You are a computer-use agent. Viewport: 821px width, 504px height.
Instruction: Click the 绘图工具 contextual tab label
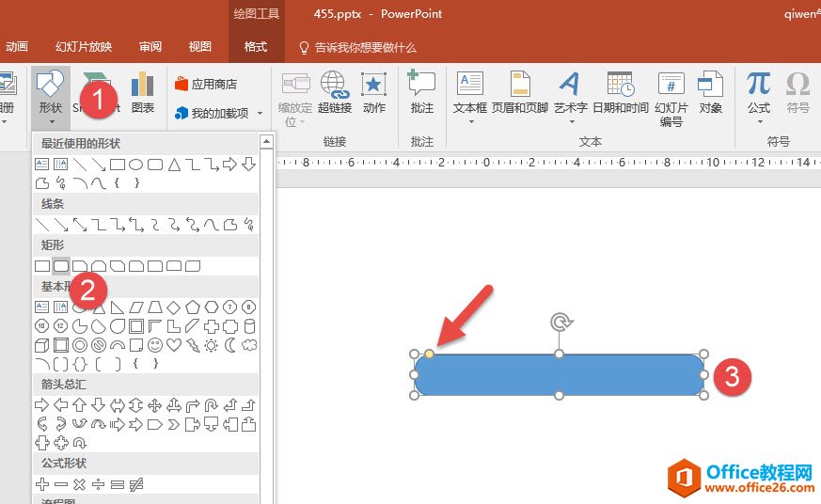[256, 14]
